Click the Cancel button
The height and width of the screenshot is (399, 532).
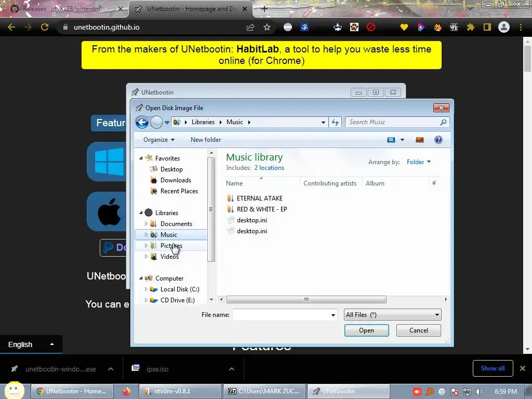click(x=419, y=330)
